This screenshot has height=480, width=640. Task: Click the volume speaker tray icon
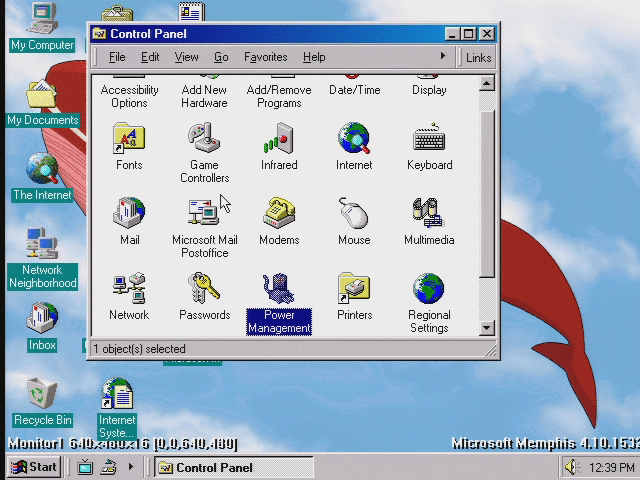pos(572,467)
